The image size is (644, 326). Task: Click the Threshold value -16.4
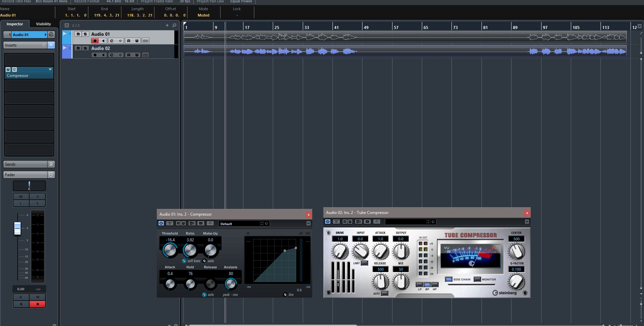[x=170, y=240]
